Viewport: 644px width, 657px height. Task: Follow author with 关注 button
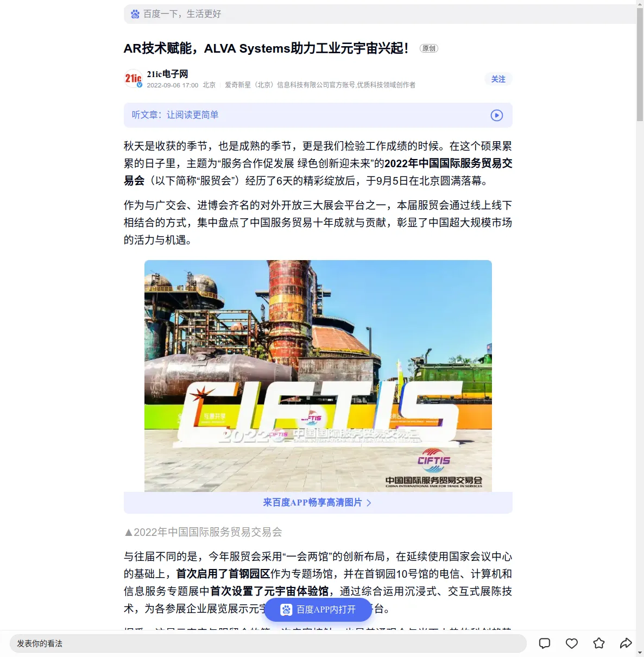(x=498, y=79)
